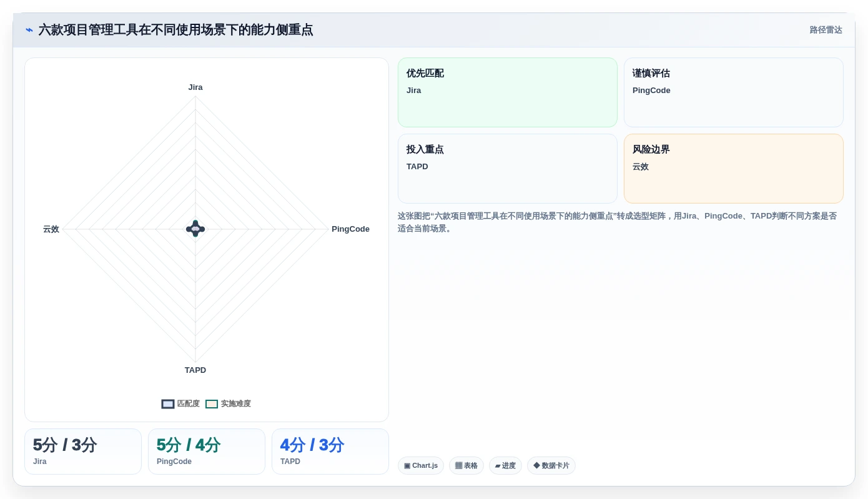This screenshot has height=499, width=868.
Task: Click the 匹配度 legend text
Action: point(189,404)
